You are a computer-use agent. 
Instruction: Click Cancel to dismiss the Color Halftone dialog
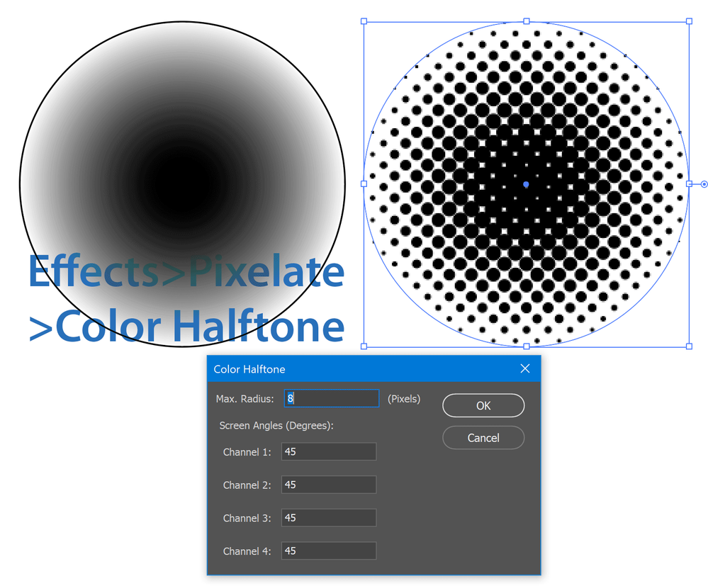pos(483,438)
